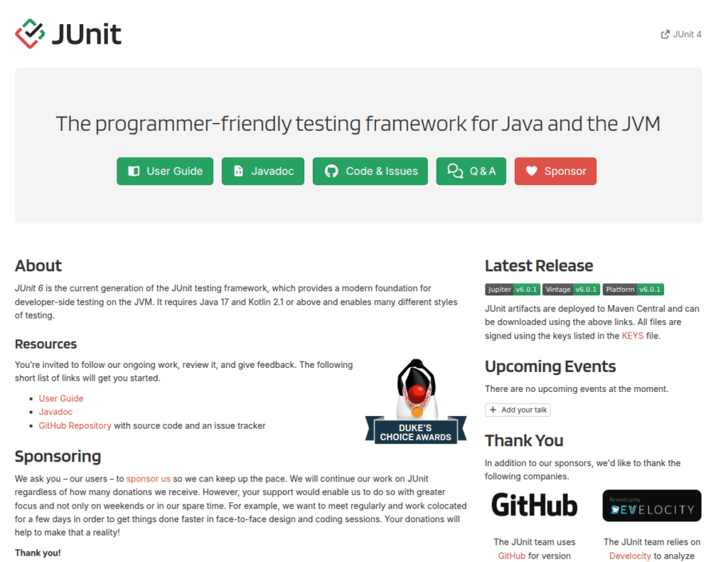The image size is (728, 562).
Task: Open the JUnit 4 external link
Action: tap(681, 34)
